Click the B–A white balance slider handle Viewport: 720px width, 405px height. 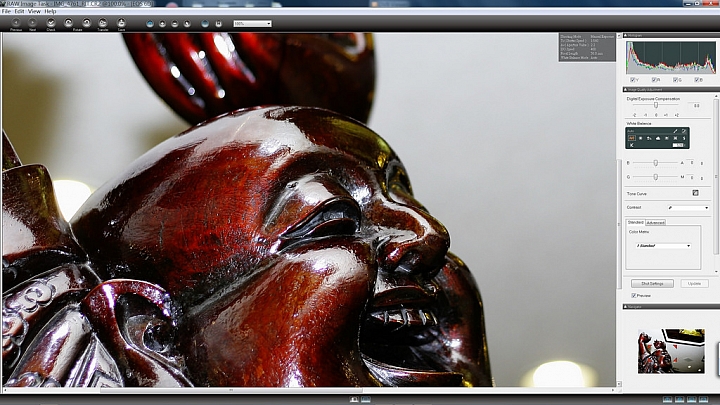(656, 163)
